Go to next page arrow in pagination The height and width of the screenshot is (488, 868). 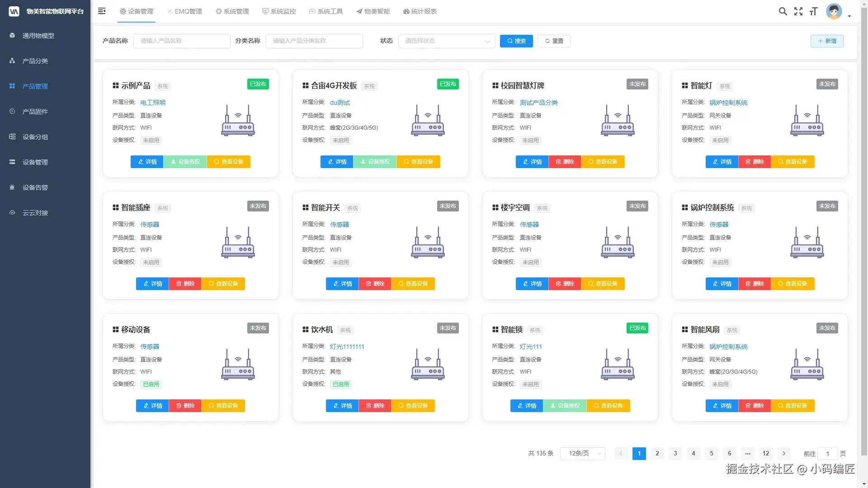pyautogui.click(x=784, y=453)
